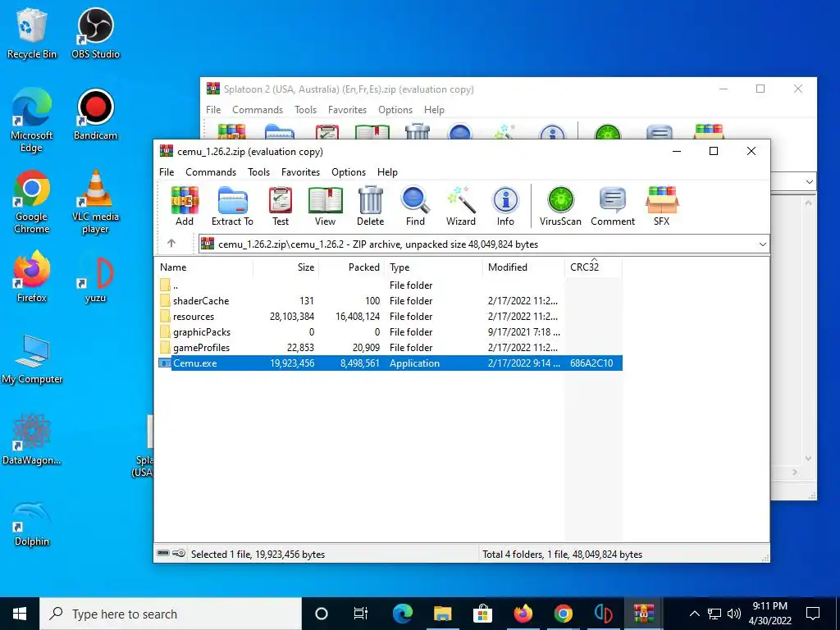Expand the archive path dropdown

pyautogui.click(x=762, y=244)
